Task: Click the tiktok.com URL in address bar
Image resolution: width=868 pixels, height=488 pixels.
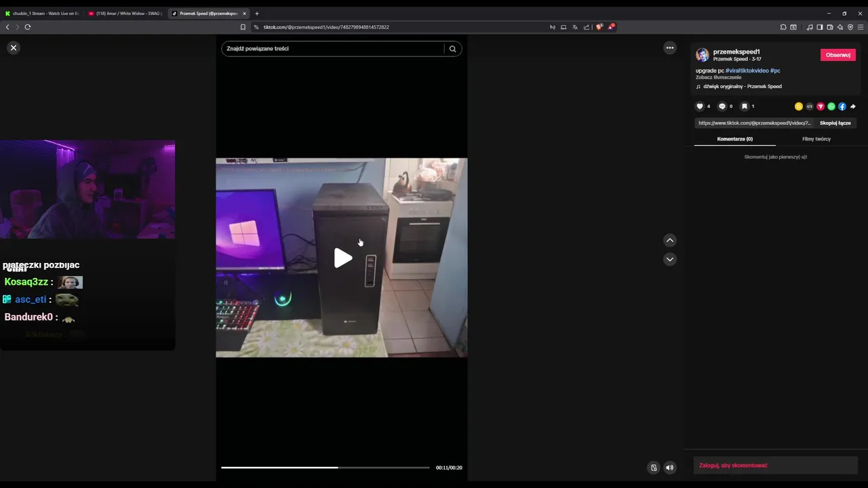Action: click(x=326, y=27)
